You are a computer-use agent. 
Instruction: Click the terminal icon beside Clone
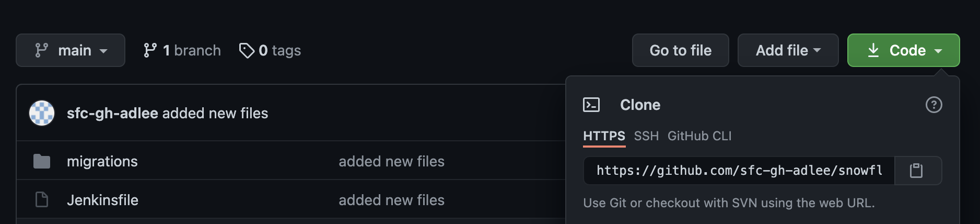coord(591,105)
